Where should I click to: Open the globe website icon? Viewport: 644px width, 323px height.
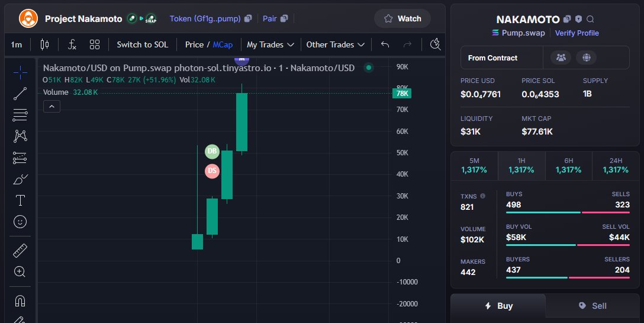[586, 57]
